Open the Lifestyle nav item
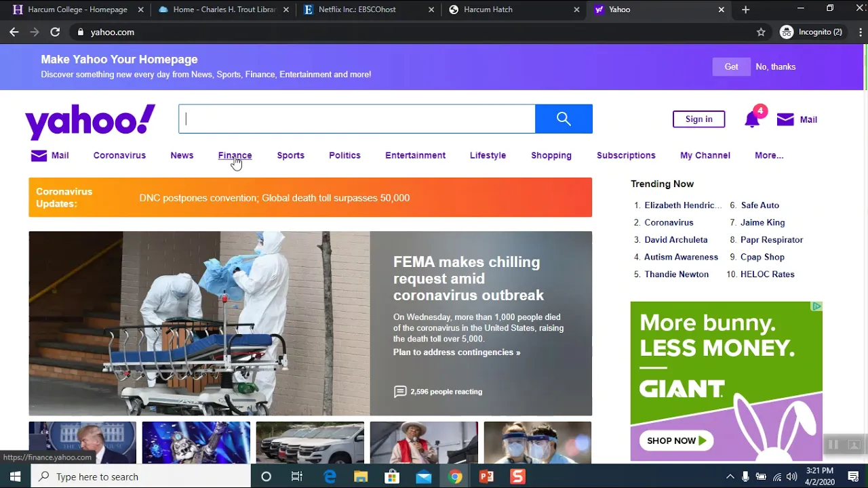 tap(488, 155)
